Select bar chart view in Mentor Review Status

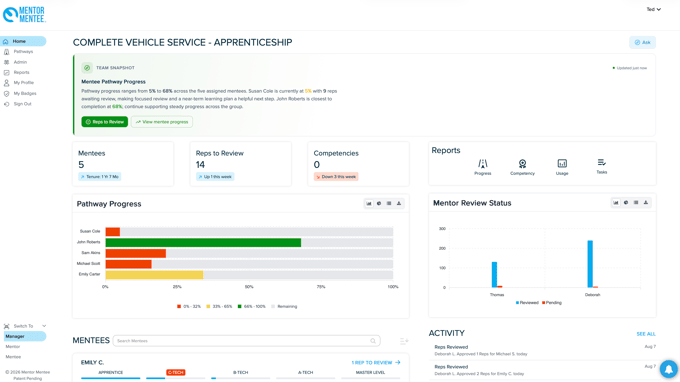click(616, 202)
